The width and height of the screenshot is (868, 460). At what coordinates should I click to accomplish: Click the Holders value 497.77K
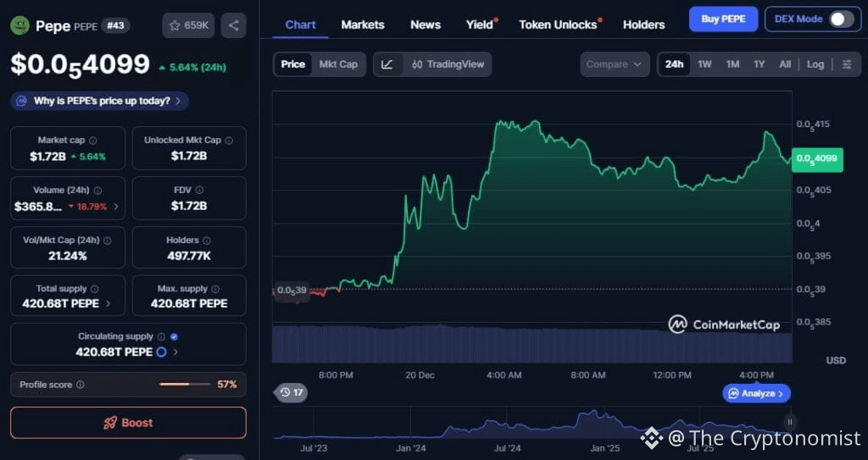click(189, 257)
